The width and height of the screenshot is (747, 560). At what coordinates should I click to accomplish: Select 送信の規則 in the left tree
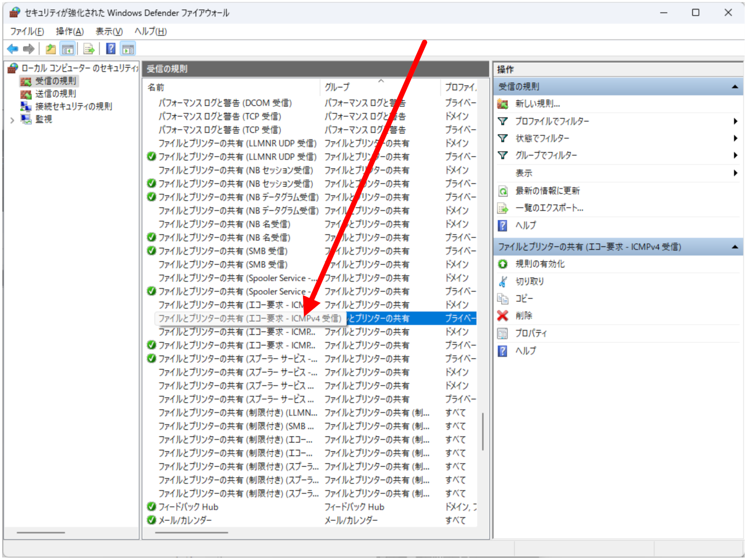point(55,94)
